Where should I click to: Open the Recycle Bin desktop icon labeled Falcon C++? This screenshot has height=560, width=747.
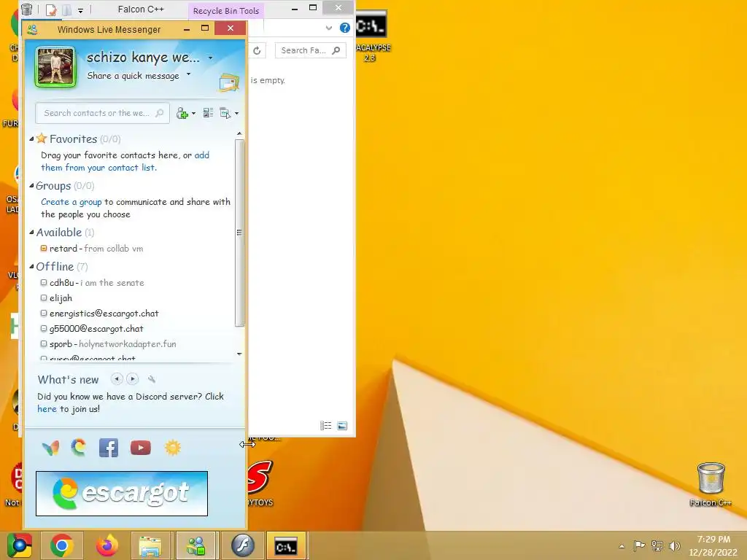(x=711, y=484)
